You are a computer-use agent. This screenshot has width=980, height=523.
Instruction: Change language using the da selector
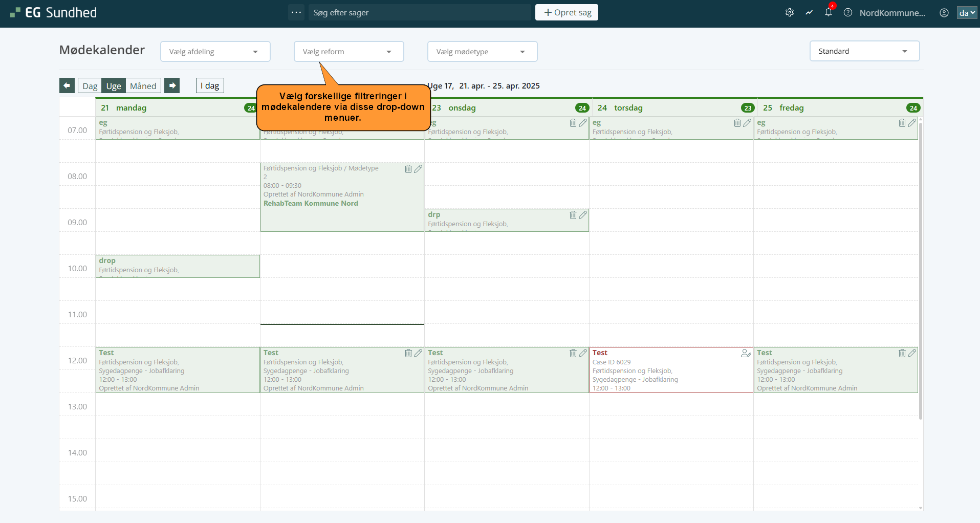pos(966,13)
